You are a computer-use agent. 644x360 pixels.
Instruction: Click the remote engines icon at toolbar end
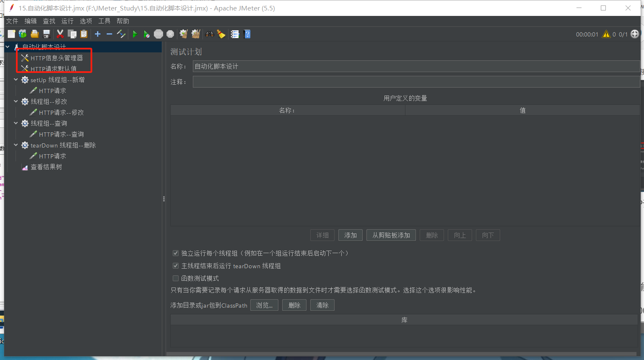pos(635,34)
